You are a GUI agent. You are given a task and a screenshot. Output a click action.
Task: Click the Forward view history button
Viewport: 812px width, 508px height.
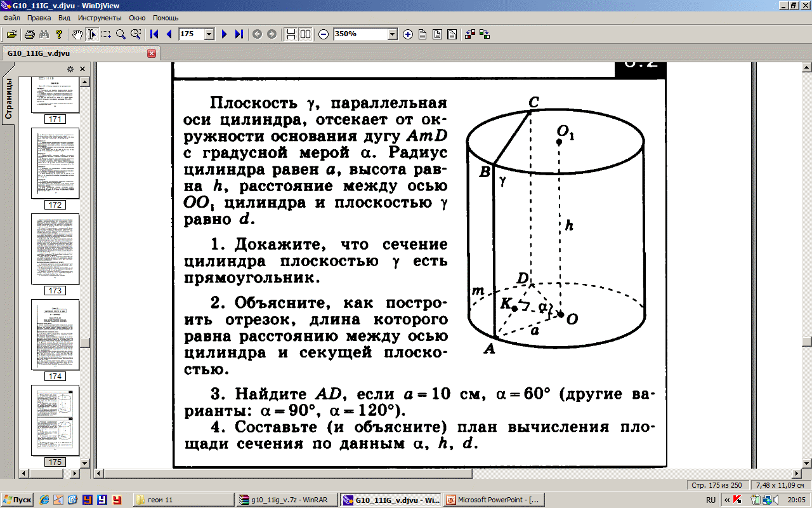click(272, 34)
